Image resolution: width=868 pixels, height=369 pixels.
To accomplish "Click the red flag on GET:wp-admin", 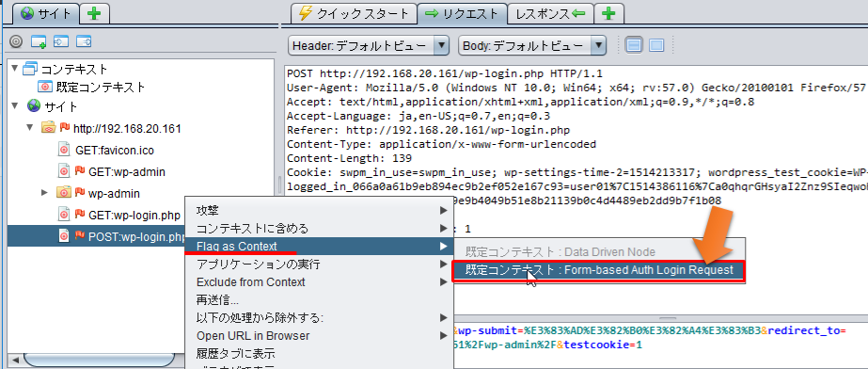I will 80,170.
